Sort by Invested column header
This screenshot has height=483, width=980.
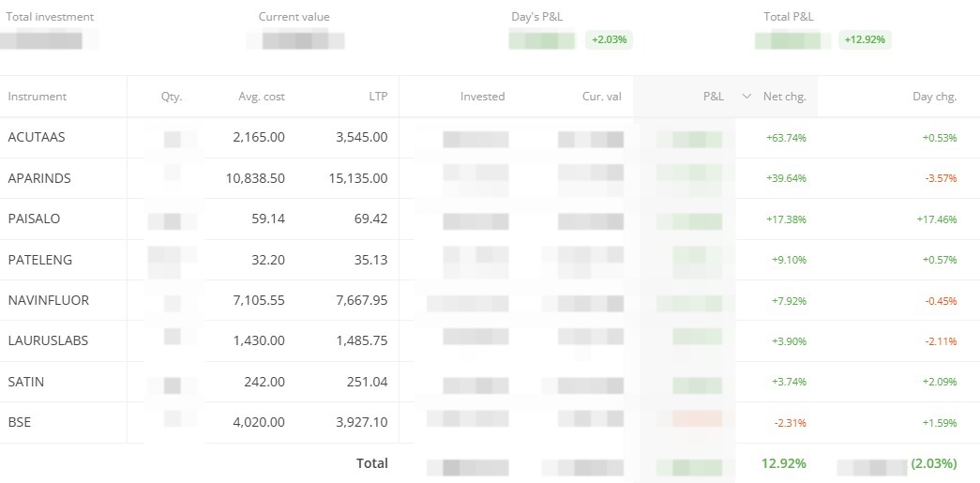pos(483,97)
